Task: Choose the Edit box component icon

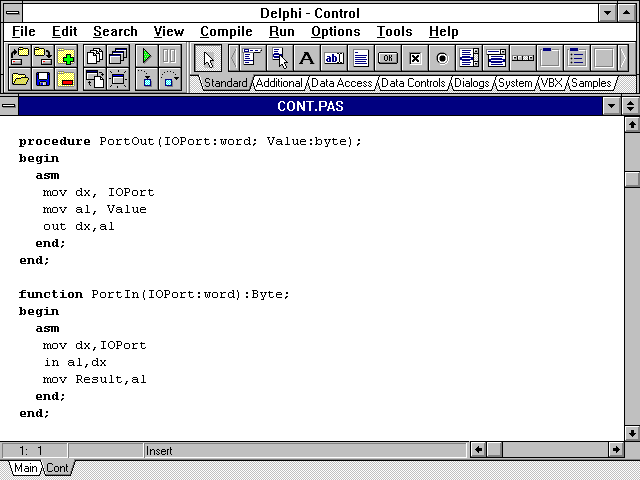Action: 334,57
